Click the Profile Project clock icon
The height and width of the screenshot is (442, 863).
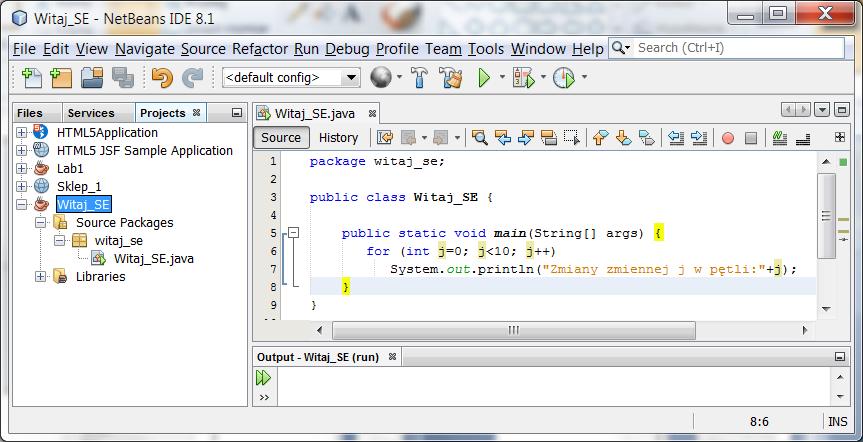coord(564,78)
